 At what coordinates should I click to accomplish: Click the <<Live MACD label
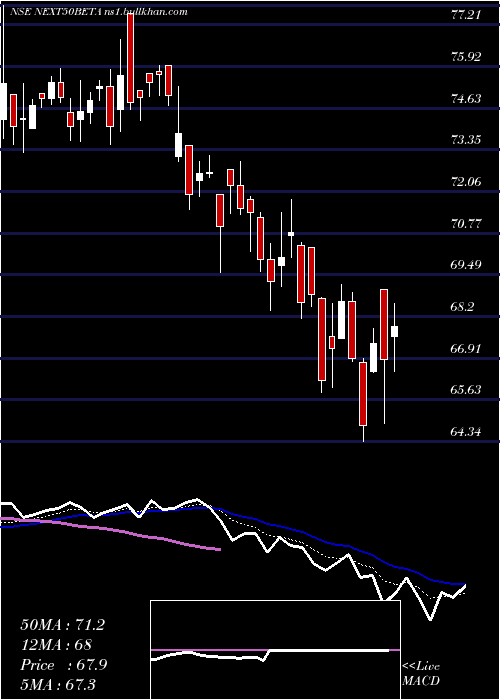click(x=421, y=673)
